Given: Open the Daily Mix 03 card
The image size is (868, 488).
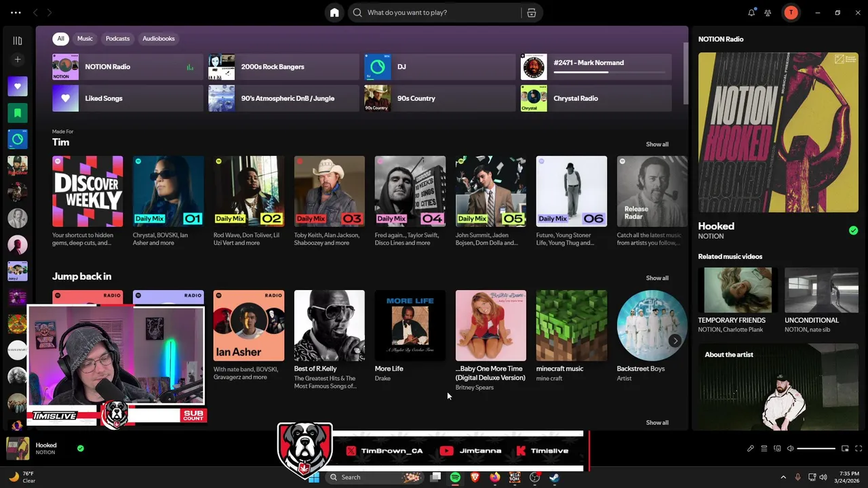Looking at the screenshot, I should coord(330,201).
